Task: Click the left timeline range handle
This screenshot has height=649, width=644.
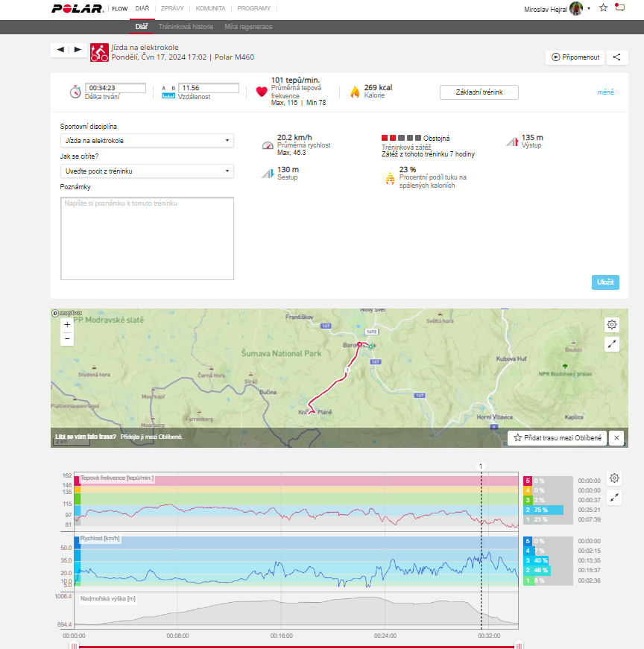Action: click(74, 645)
